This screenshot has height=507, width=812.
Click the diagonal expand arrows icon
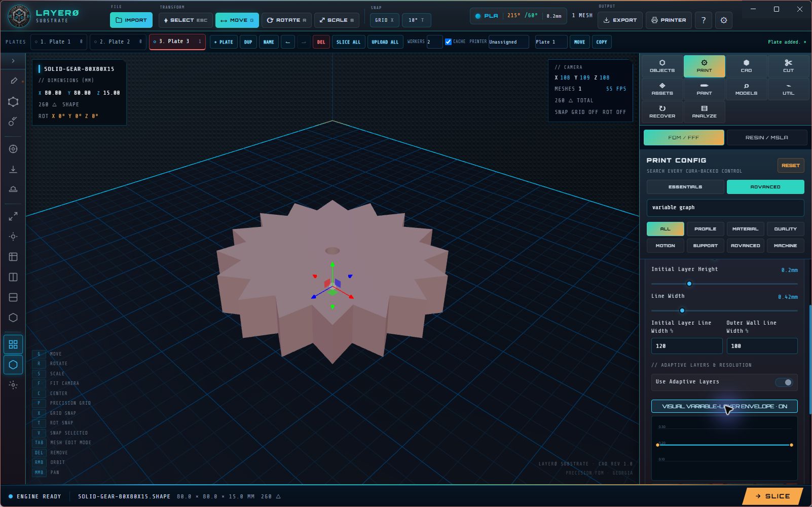(13, 216)
